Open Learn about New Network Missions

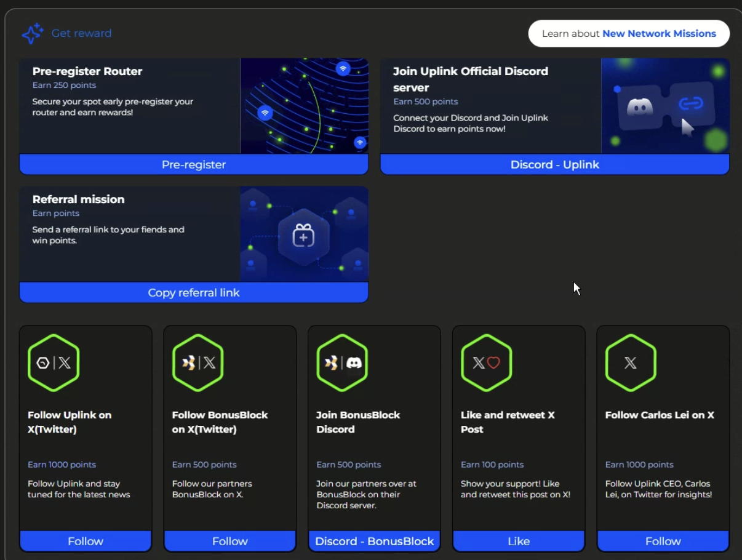(629, 34)
